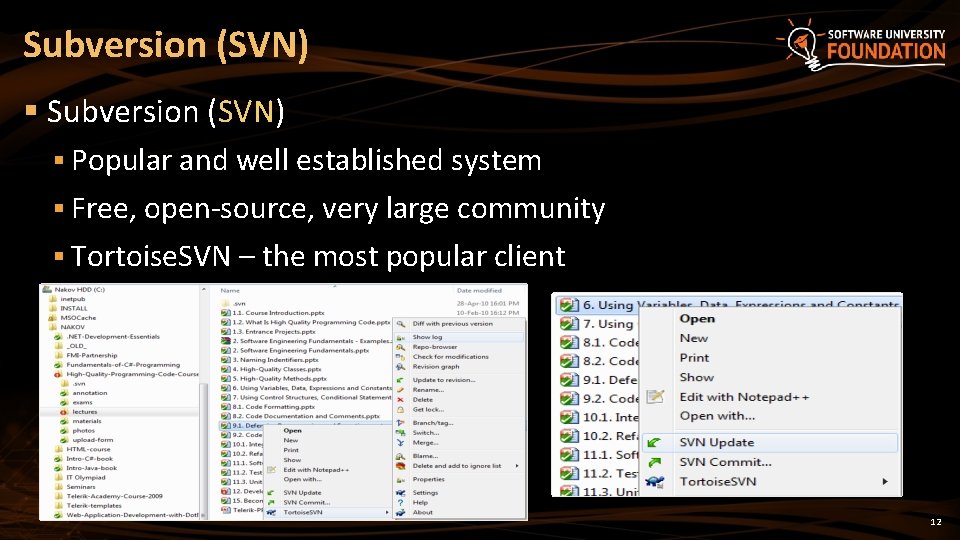
Task: Choose Print in the enlarged context menu
Action: tap(694, 358)
